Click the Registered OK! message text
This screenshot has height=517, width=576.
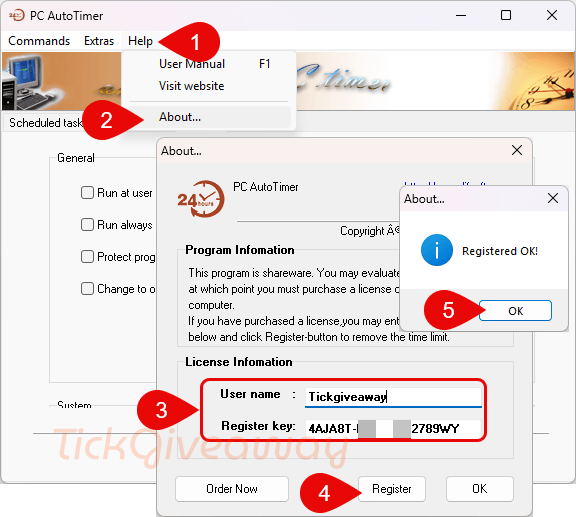point(500,251)
